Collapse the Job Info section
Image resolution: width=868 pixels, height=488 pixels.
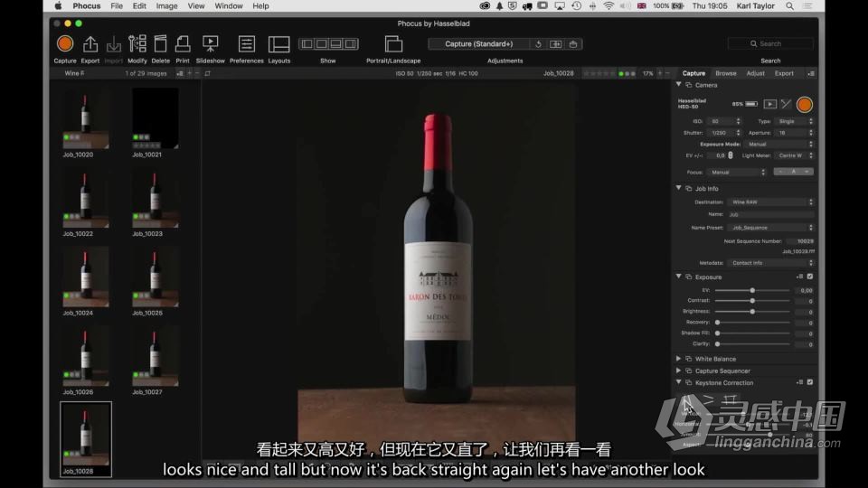[x=679, y=188]
